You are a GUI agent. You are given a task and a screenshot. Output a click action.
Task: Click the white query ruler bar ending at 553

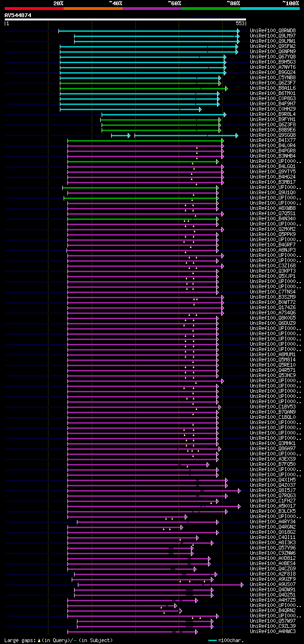tap(125, 19)
